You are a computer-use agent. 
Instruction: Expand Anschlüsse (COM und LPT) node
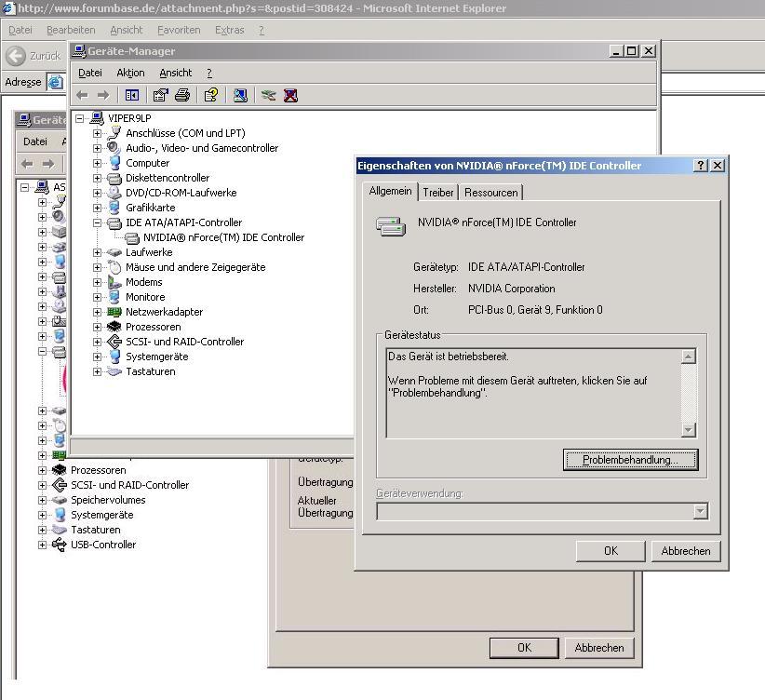tap(97, 133)
